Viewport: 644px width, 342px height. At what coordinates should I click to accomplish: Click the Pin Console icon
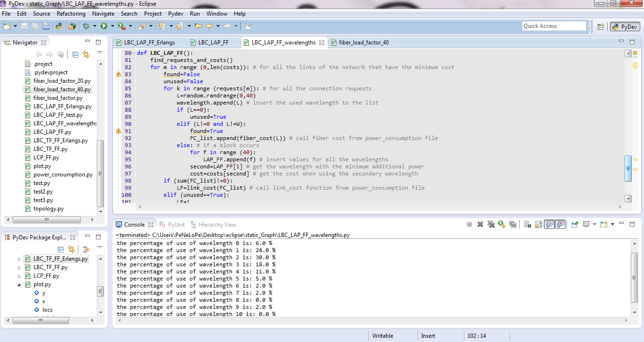coord(575,224)
